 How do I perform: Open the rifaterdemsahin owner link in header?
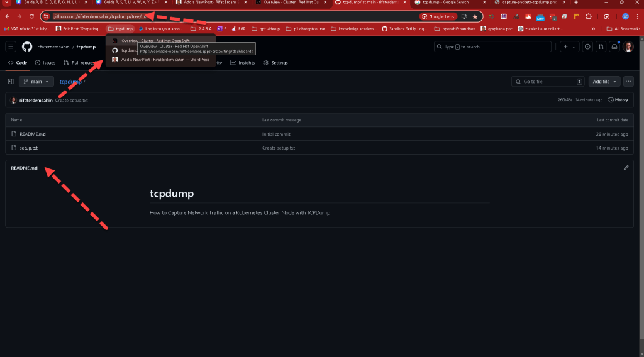53,47
